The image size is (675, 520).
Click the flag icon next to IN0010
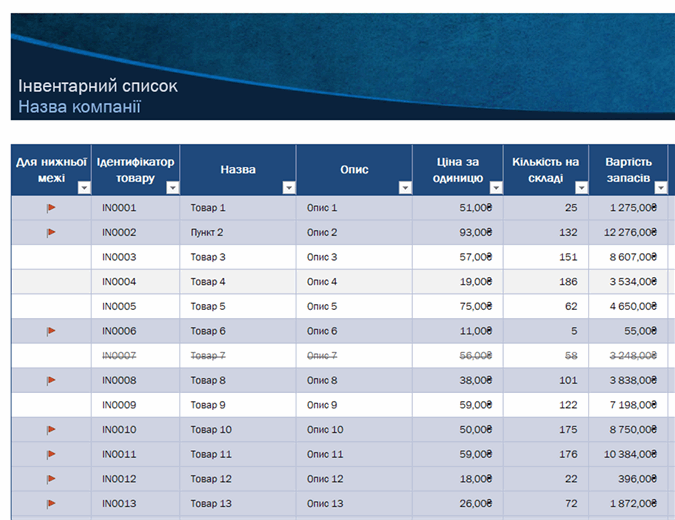51,429
